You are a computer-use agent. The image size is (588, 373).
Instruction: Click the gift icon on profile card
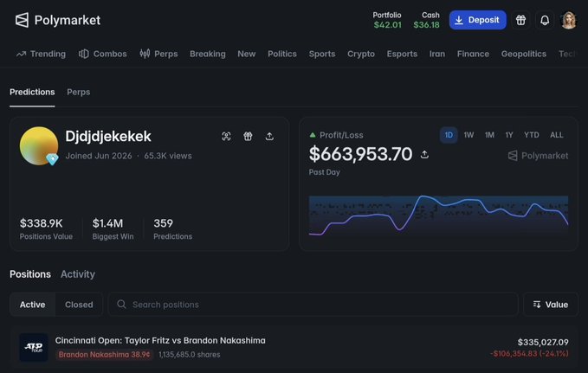(x=248, y=136)
